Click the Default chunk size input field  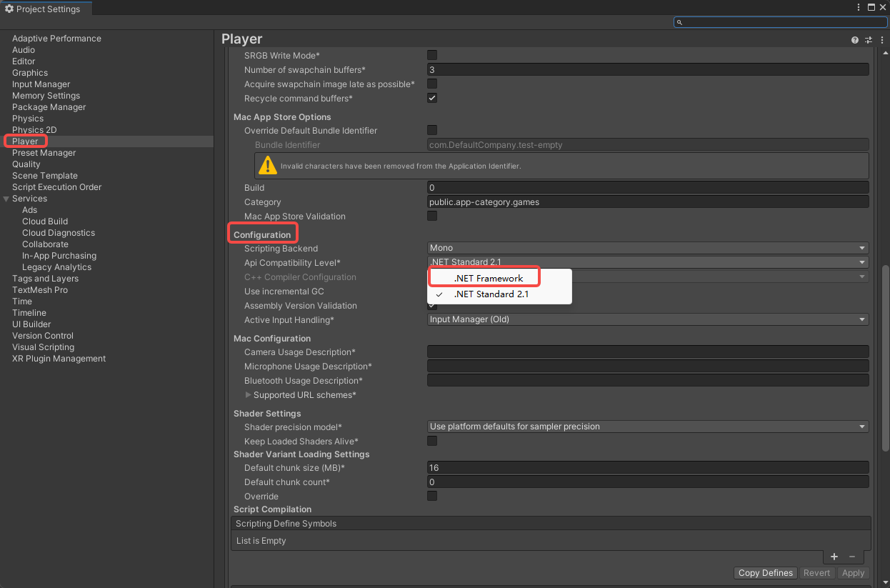pos(647,468)
